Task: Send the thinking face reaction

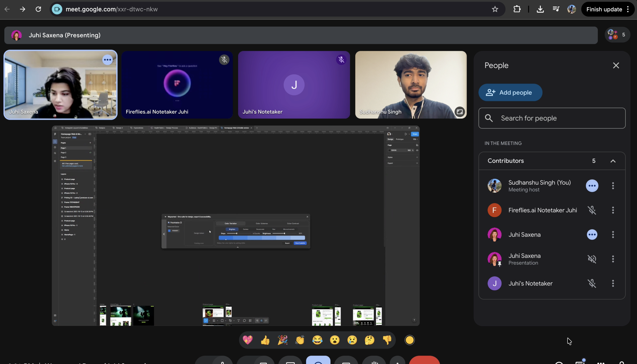Action: click(x=369, y=340)
